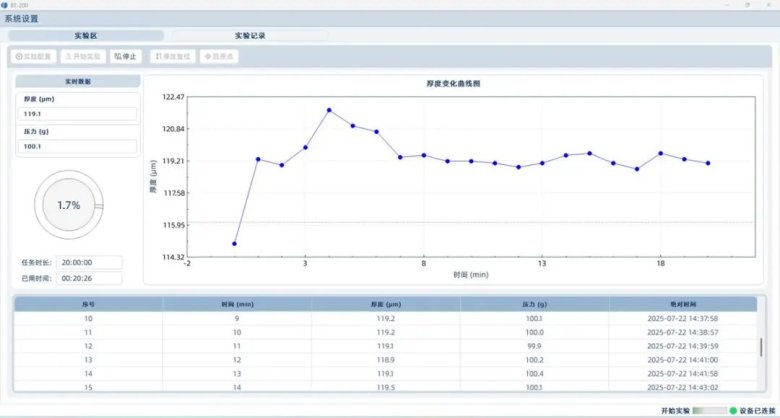
Task: Click the 已用时间 field showing 00:20:26
Action: point(89,278)
